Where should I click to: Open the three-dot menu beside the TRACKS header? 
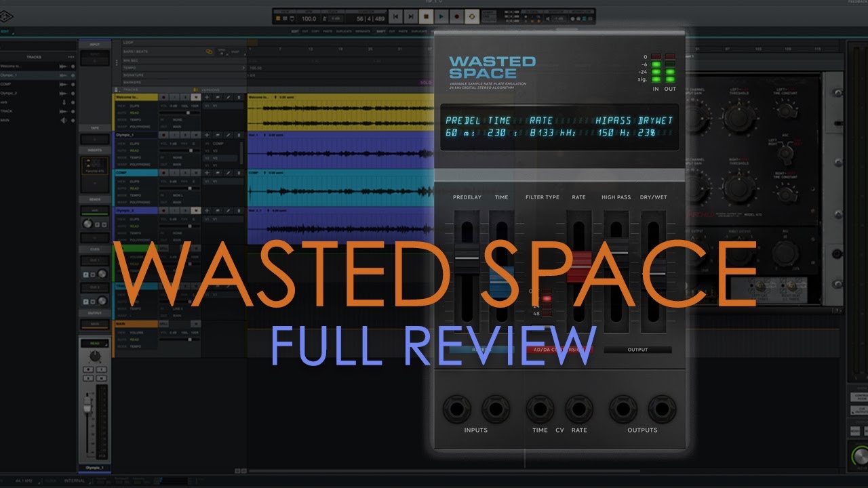pyautogui.click(x=71, y=57)
